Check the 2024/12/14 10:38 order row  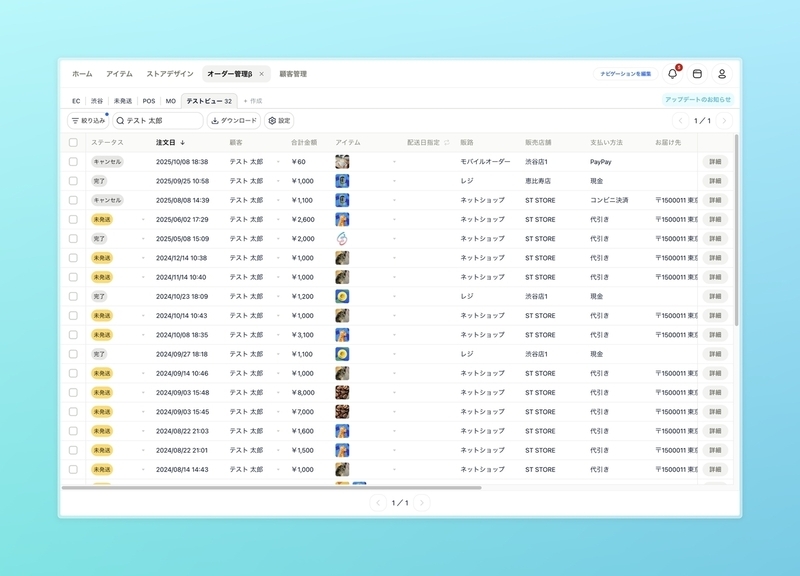73,258
